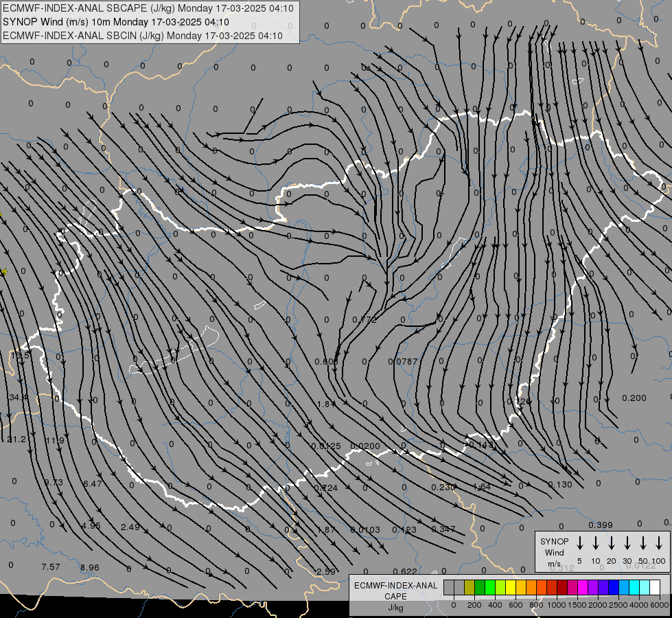
Task: Click the 0.230 CAPE value on map
Action: point(443,487)
